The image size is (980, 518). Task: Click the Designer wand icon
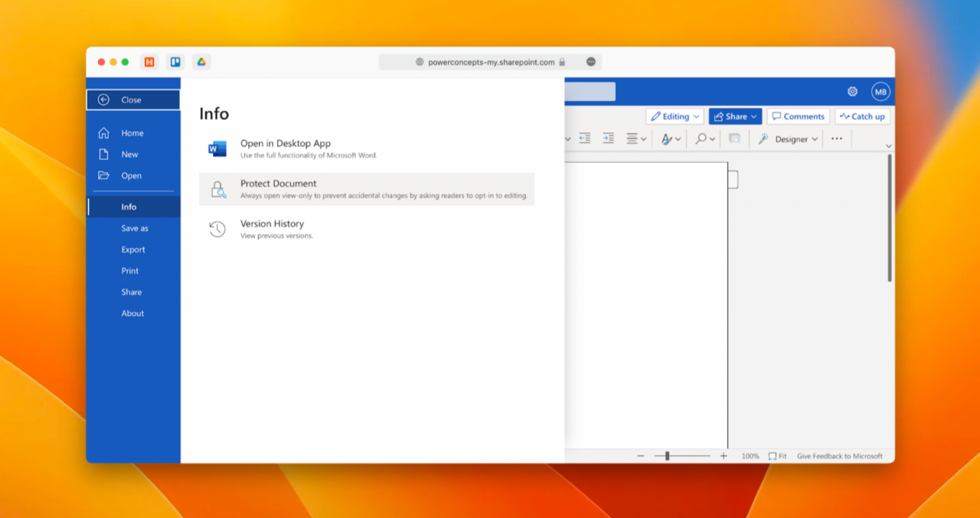[763, 138]
